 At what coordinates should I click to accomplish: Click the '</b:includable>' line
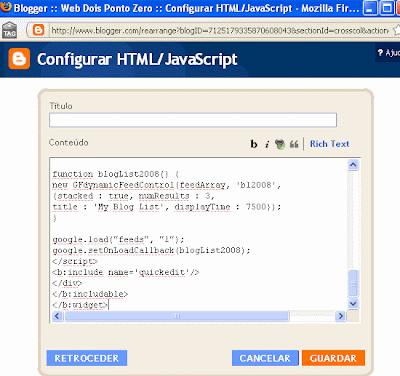(x=90, y=294)
